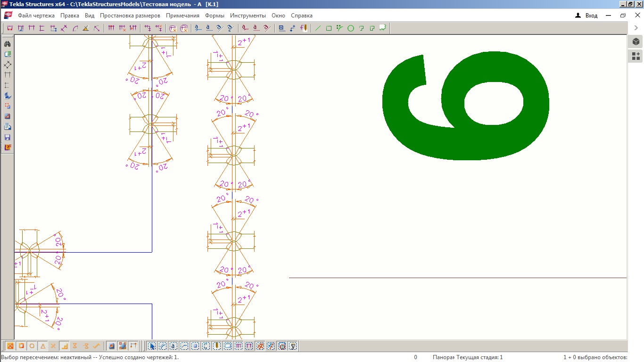Toggle the select text 'a' selection filter
The image size is (644, 362).
[173, 346]
